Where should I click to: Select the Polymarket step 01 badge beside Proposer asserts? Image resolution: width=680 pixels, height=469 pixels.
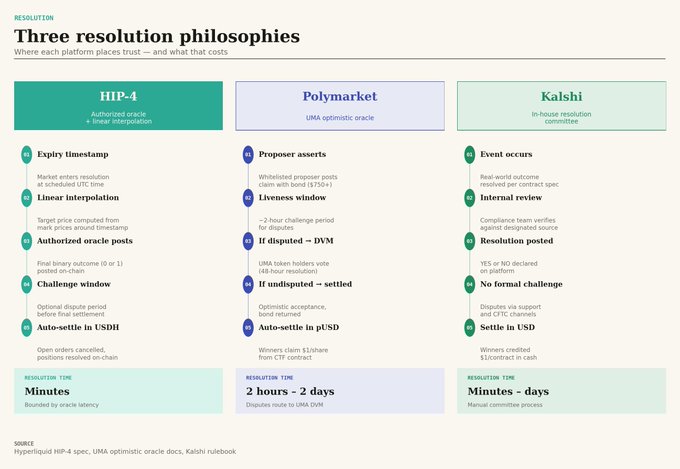pos(248,154)
